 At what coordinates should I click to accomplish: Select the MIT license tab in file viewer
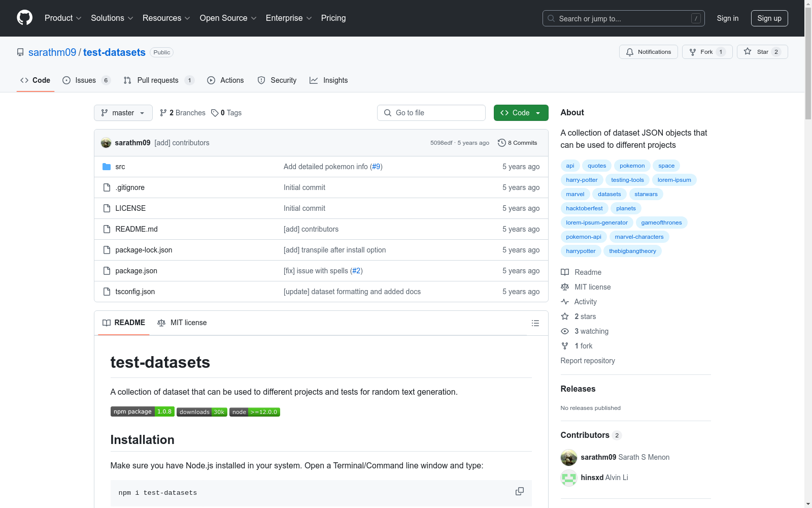(182, 323)
